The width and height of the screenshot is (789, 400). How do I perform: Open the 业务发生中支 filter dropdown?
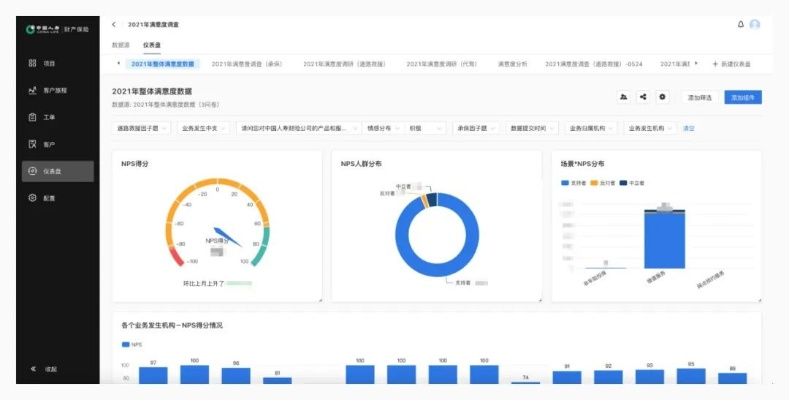[203, 128]
